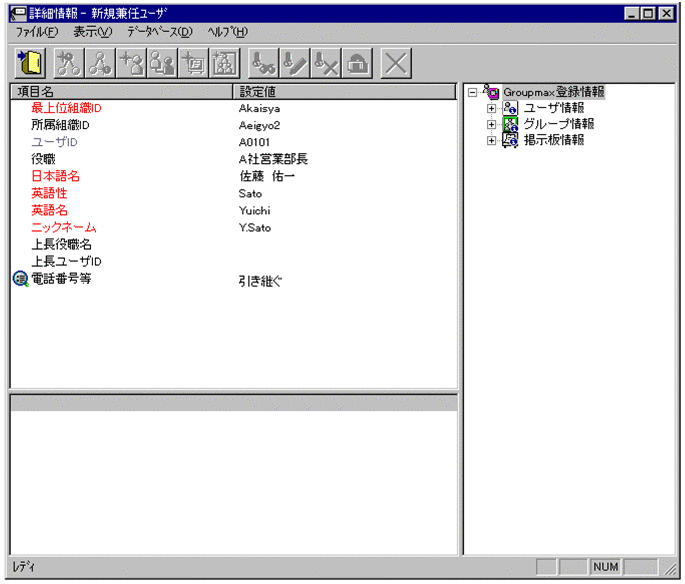Click the value Yuichi

[254, 211]
